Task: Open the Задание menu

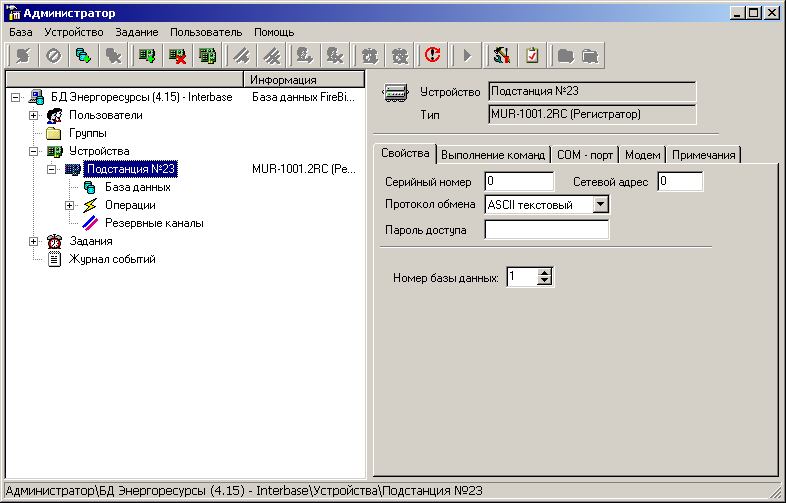Action: 137,32
